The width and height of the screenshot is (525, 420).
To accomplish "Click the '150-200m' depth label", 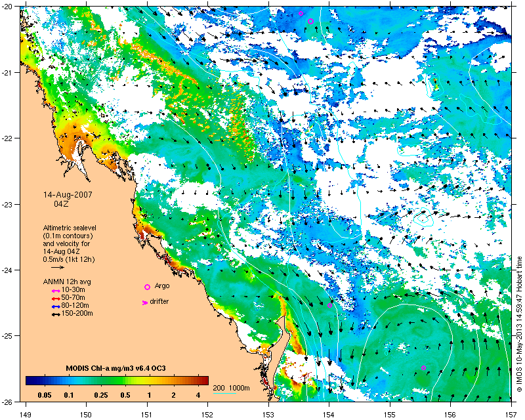I will pyautogui.click(x=77, y=314).
